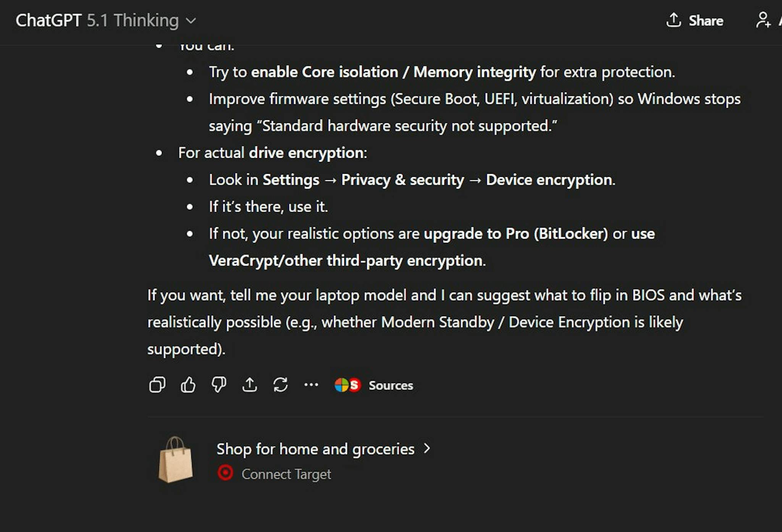The width and height of the screenshot is (782, 532).
Task: Open the more actions ellipsis menu
Action: pos(311,385)
